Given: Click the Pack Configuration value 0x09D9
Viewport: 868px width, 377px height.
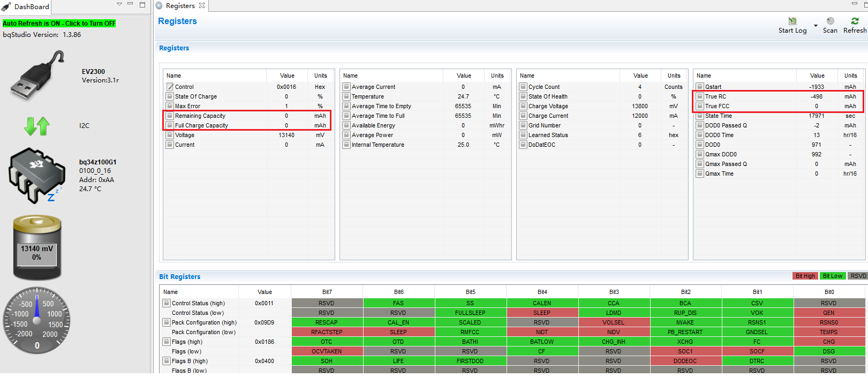Looking at the screenshot, I should (x=265, y=322).
